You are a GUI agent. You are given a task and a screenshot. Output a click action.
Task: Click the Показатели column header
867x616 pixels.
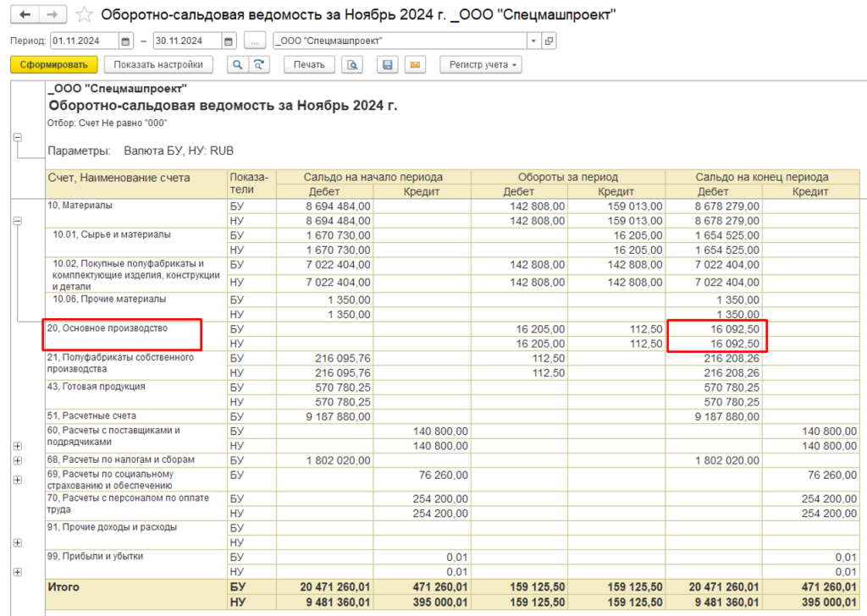click(x=251, y=184)
